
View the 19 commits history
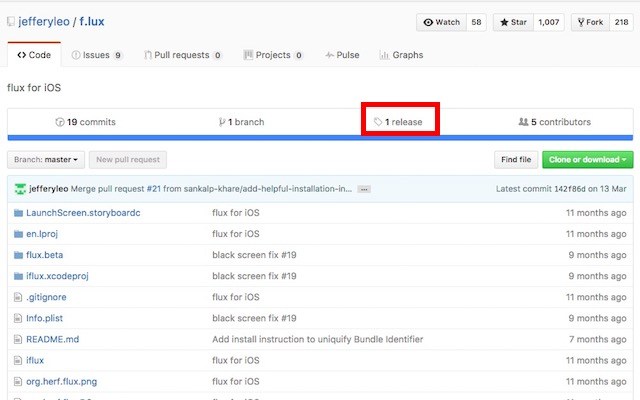click(85, 122)
